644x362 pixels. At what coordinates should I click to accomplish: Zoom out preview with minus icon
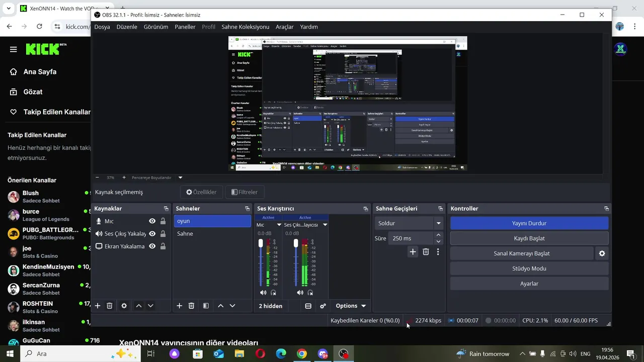[x=98, y=177]
